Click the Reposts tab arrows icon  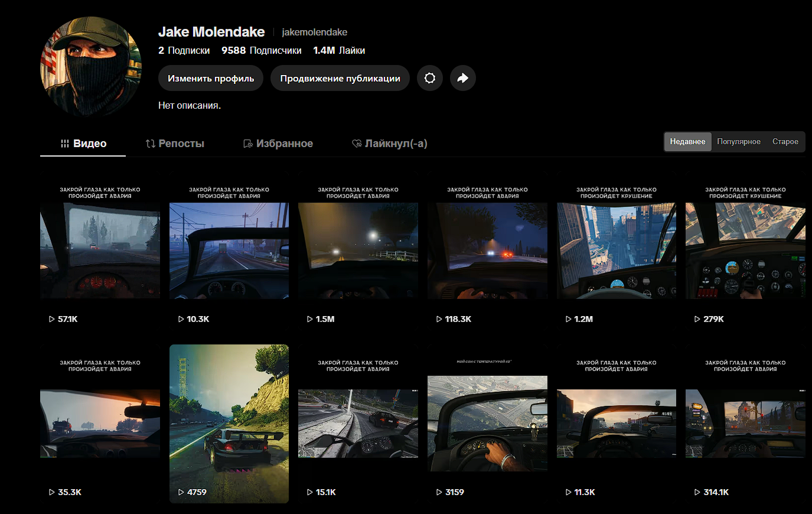click(x=151, y=144)
